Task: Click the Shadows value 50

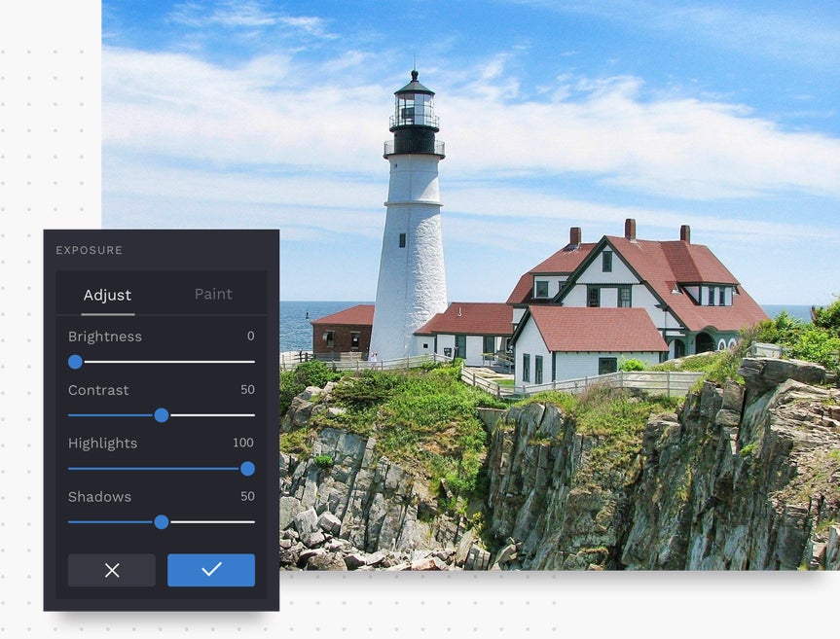Action: point(247,496)
